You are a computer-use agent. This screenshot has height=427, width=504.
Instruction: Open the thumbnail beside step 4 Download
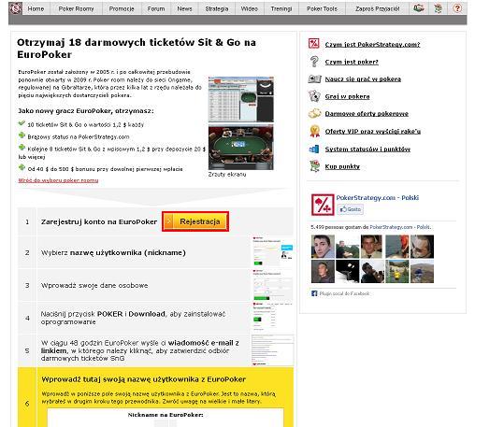(x=272, y=317)
